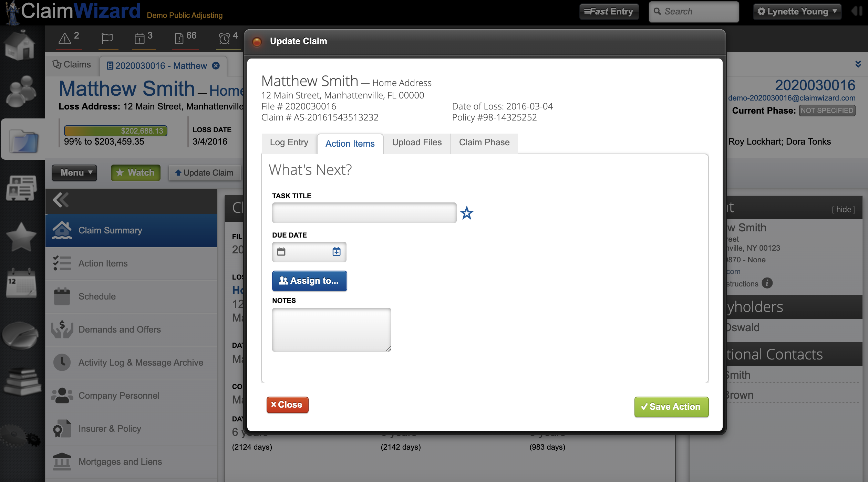
Task: Save the task with Save Action
Action: tap(671, 407)
